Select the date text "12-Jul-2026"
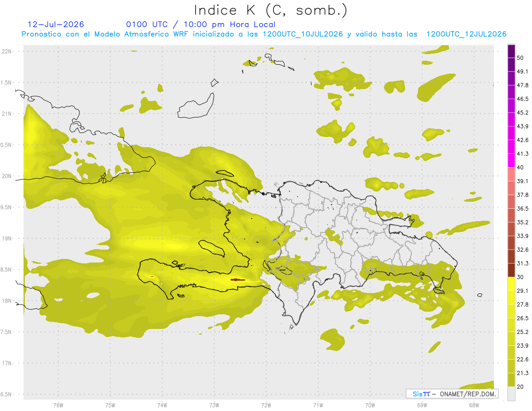Image resolution: width=532 pixels, height=411 pixels. point(56,24)
